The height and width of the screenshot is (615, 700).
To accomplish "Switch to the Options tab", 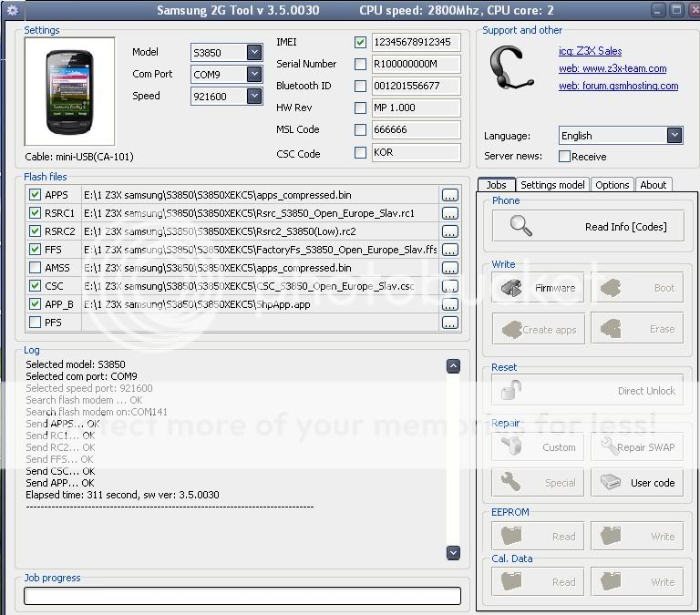I will click(612, 185).
